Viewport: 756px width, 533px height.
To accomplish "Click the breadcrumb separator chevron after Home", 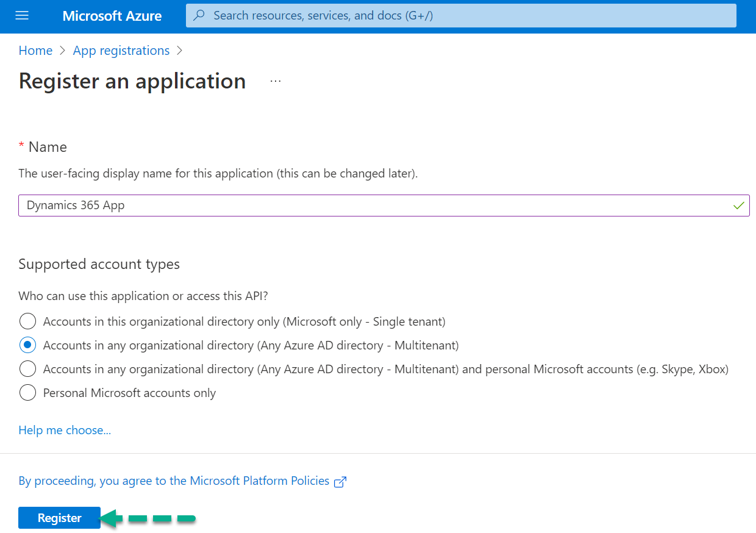I will [62, 51].
